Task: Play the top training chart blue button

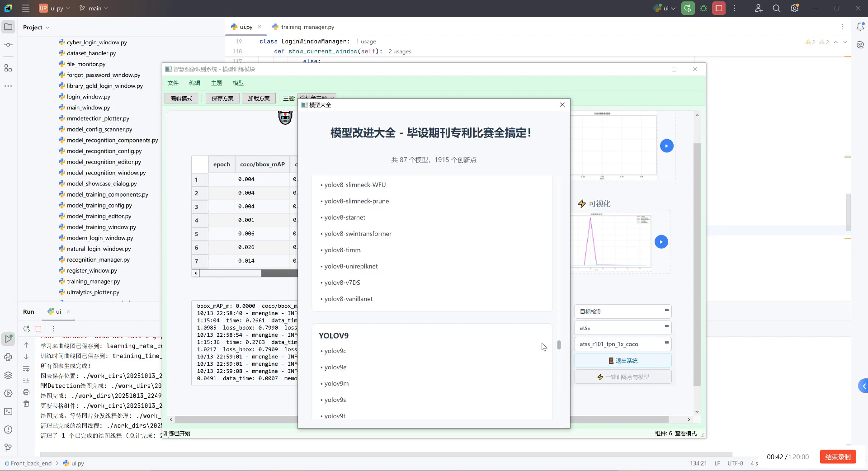Action: 666,146
